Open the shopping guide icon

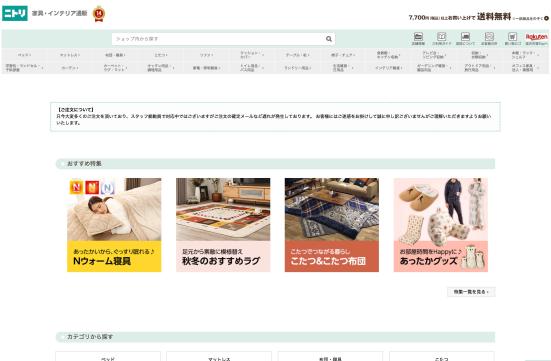[442, 39]
